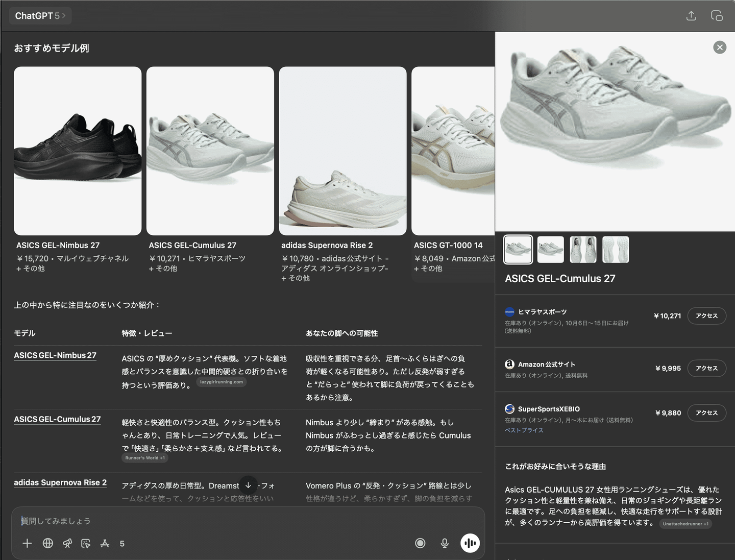This screenshot has width=735, height=560.
Task: Open the ASICS GT-1000 14 product card image
Action: pos(453,151)
